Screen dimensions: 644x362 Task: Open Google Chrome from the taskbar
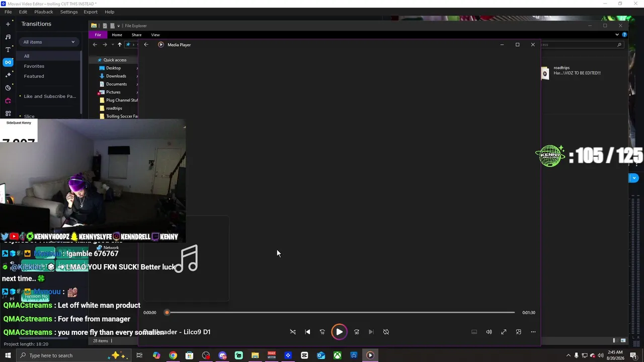173,355
